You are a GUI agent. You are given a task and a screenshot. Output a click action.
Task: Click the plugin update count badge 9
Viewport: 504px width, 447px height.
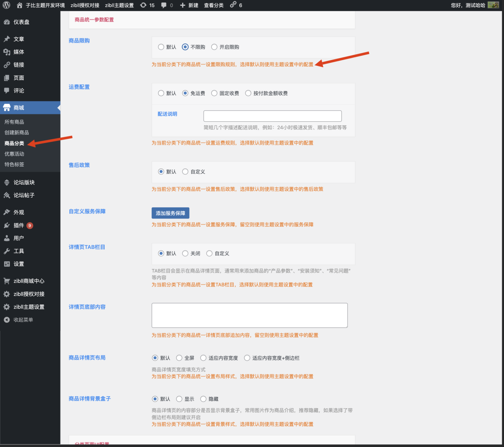(30, 226)
